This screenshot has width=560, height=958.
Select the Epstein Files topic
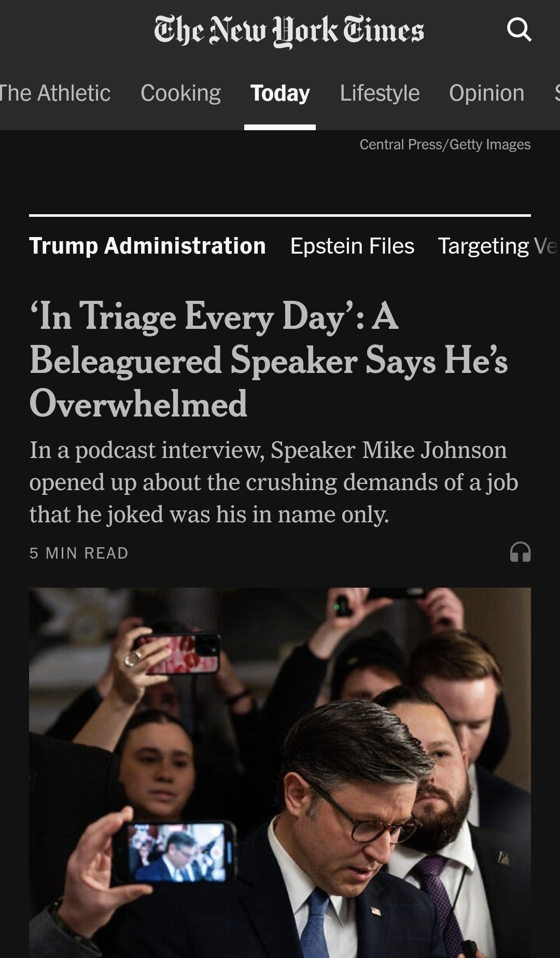[352, 246]
